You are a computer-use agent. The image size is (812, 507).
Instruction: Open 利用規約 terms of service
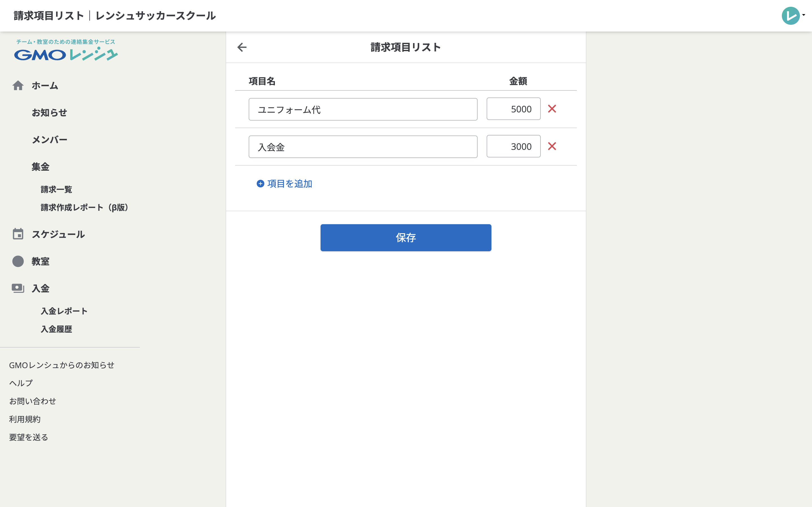[x=25, y=419]
